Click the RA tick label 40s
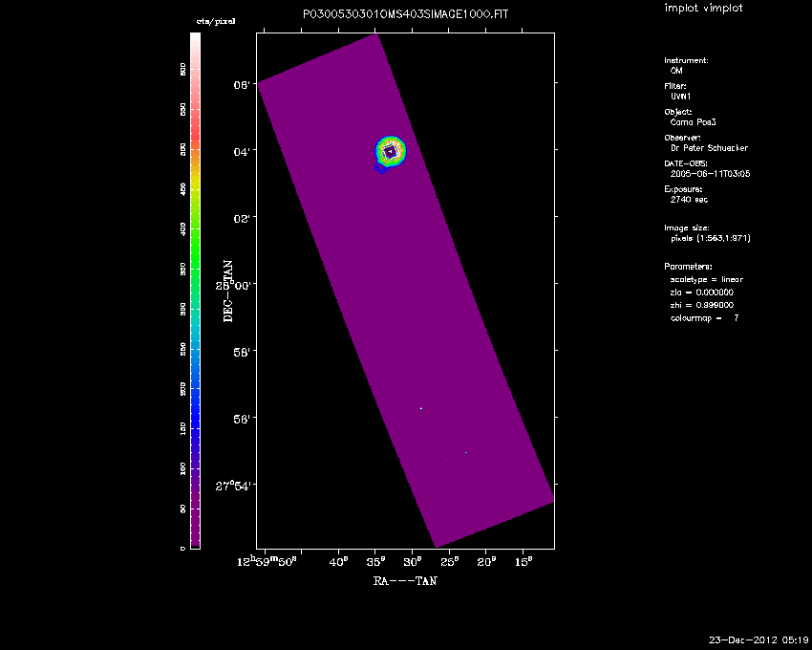The height and width of the screenshot is (650, 812). [x=339, y=562]
